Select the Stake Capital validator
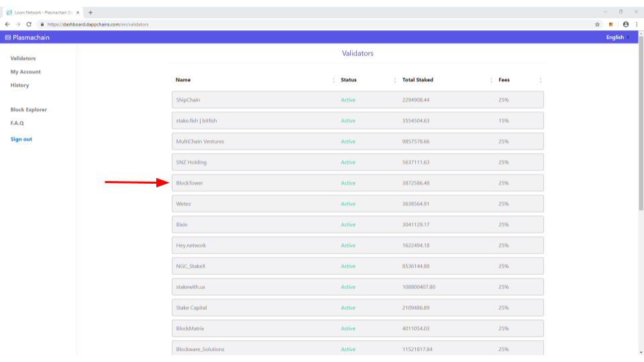This screenshot has height=362, width=644. point(358,308)
